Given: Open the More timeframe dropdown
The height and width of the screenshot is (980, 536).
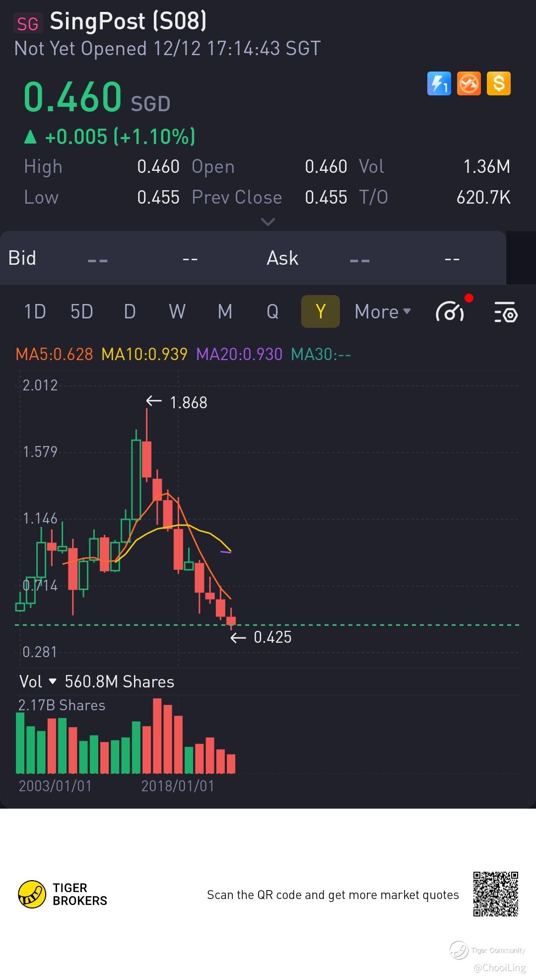Looking at the screenshot, I should 383,312.
